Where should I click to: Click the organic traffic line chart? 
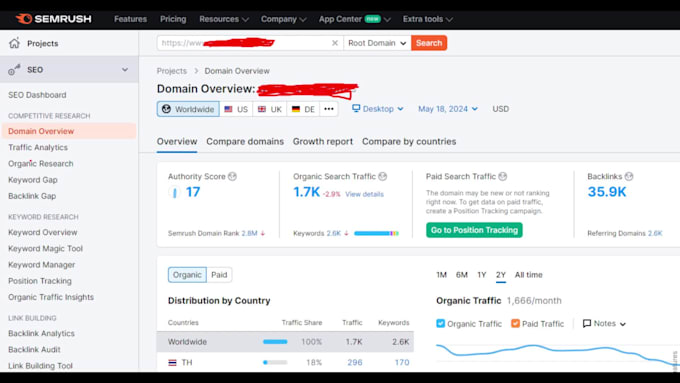click(x=557, y=354)
